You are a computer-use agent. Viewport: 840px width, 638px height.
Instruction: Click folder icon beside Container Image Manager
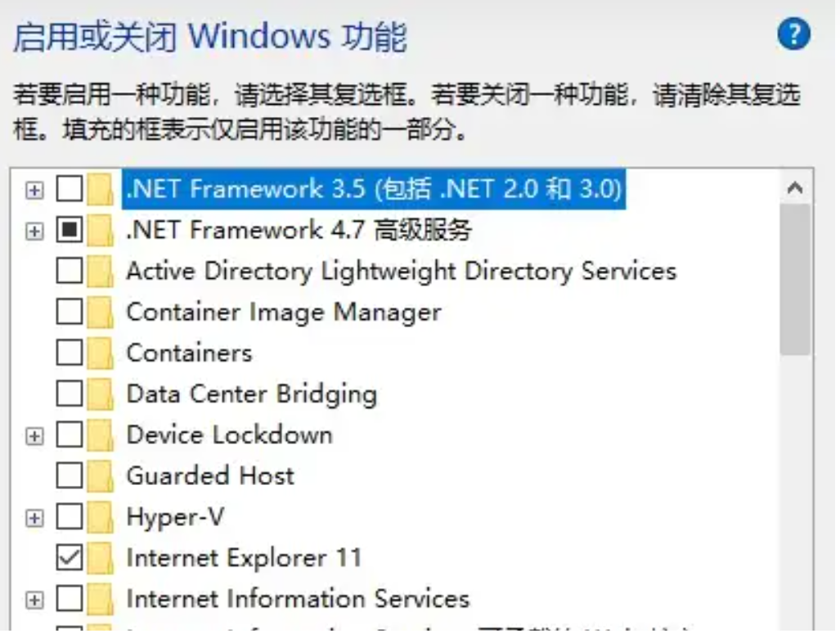click(101, 312)
